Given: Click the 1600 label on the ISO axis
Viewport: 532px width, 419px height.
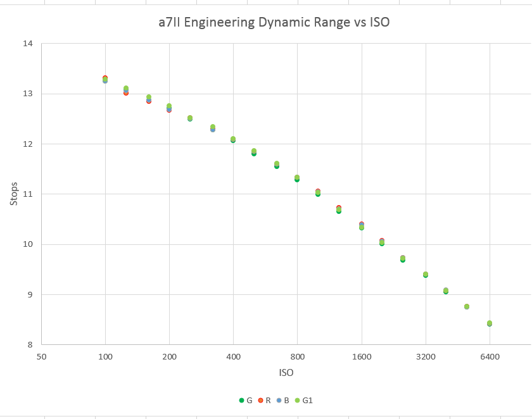Looking at the screenshot, I should pyautogui.click(x=362, y=356).
